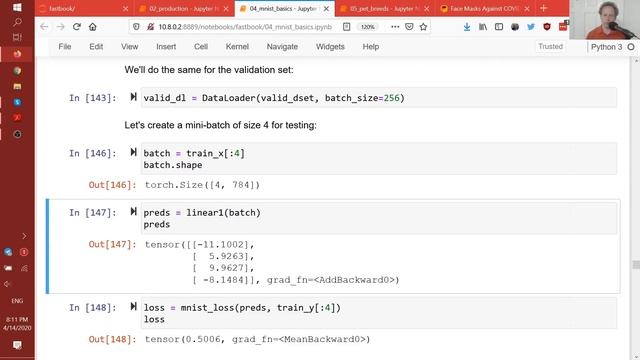This screenshot has height=360, width=640.
Task: Toggle reader view in the address bar
Action: pos(346,27)
